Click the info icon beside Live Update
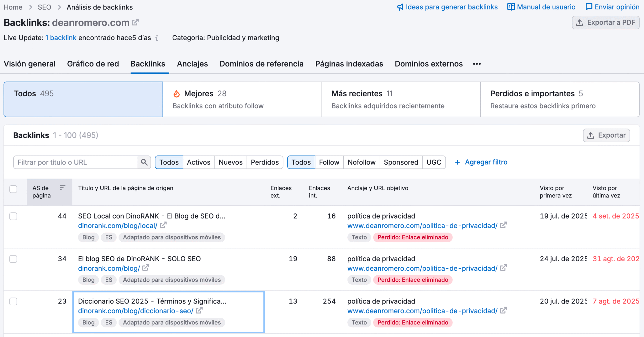The image size is (644, 337). 157,38
